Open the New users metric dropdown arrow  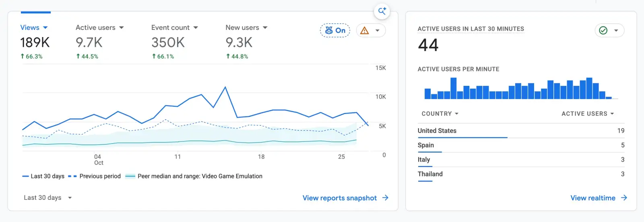coord(265,28)
